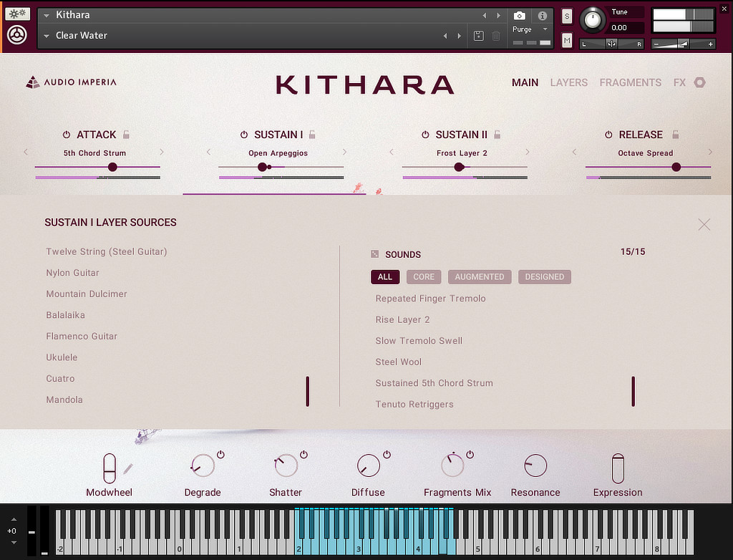Screen dimensions: 733x560
Task: Open the hexagon settings icon next to FX
Action: (x=700, y=82)
